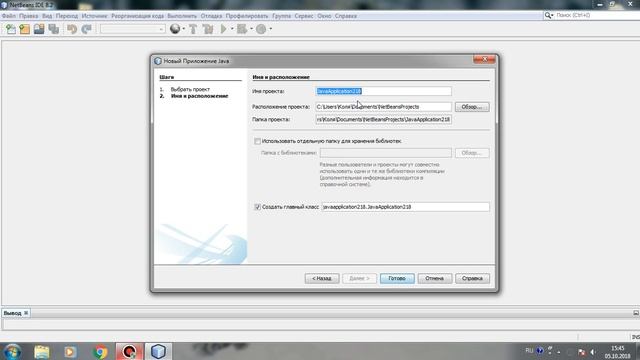This screenshot has height=360, width=640.
Task: Click the search magnifier icon
Action: [548, 15]
